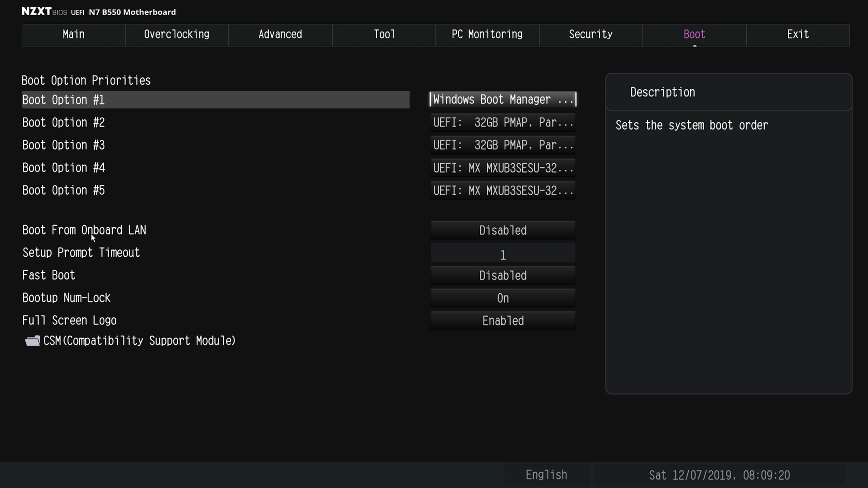868x488 pixels.
Task: Go to the Advanced tab
Action: (280, 35)
